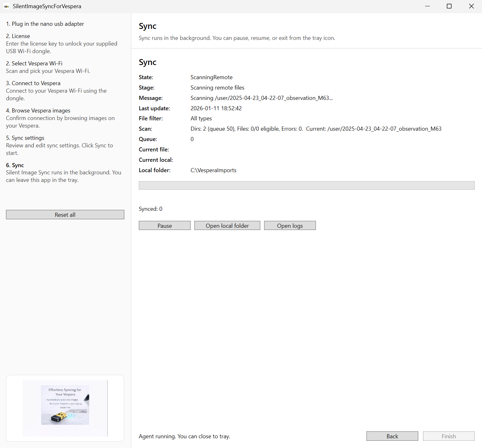This screenshot has height=448, width=482.
Task: Click the ScanningRemote state value
Action: pos(212,77)
